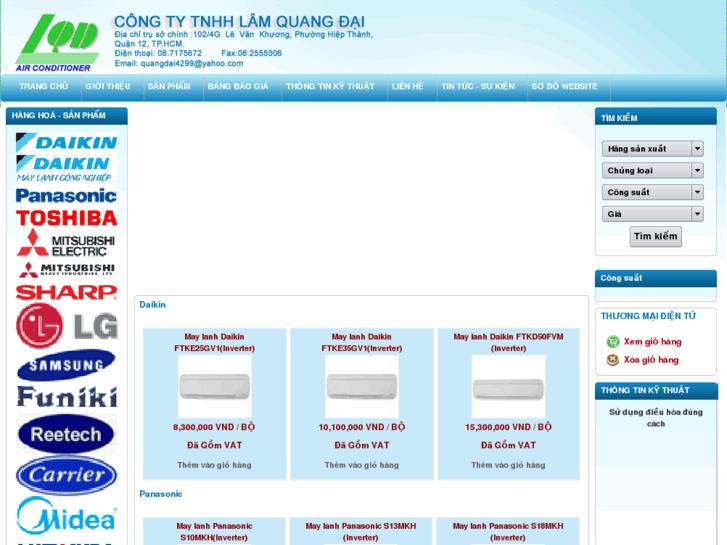Open the Sử dụng điều hòa đúng cách article
Viewport: 727px width, 545px height.
pos(656,418)
